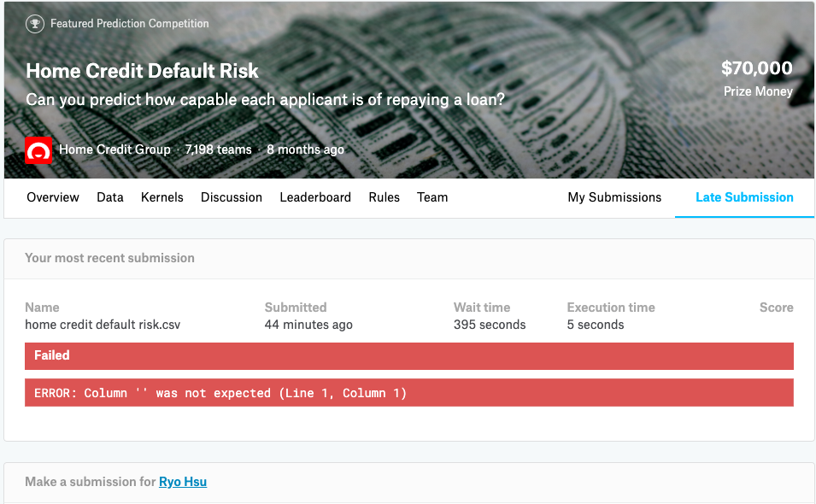This screenshot has height=504, width=816.
Task: Click the '395 seconds' wait time value
Action: 490,325
